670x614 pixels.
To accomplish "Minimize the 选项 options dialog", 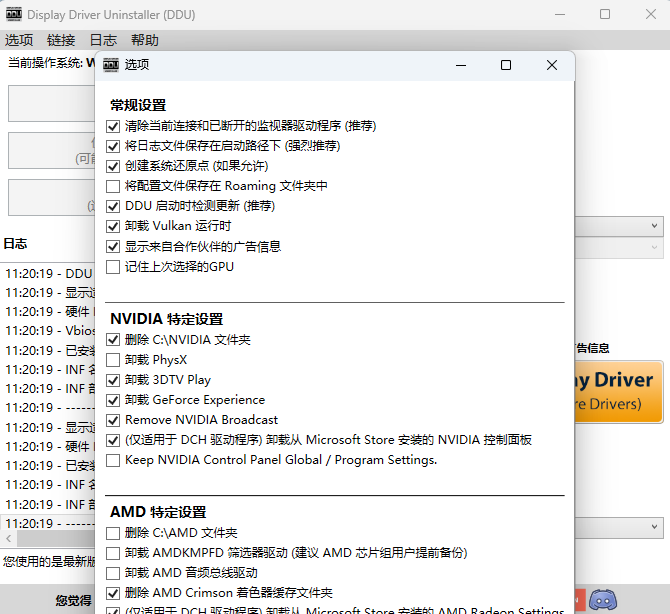I will click(x=461, y=65).
